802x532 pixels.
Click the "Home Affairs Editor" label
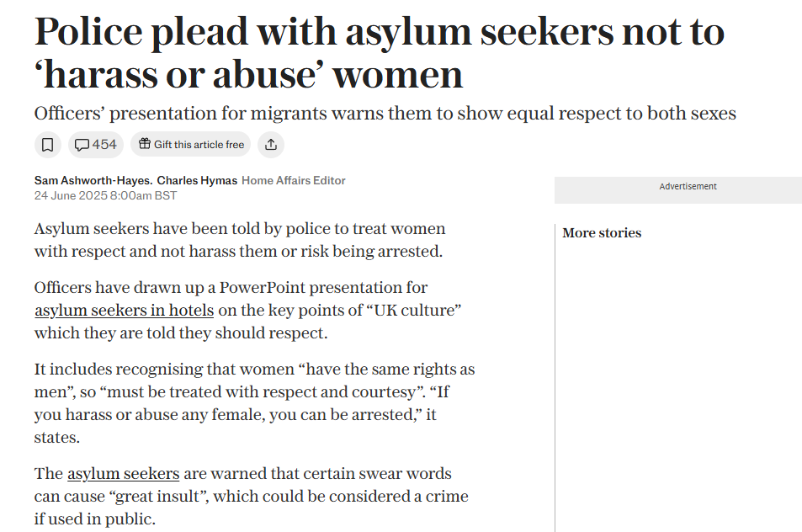pos(294,181)
